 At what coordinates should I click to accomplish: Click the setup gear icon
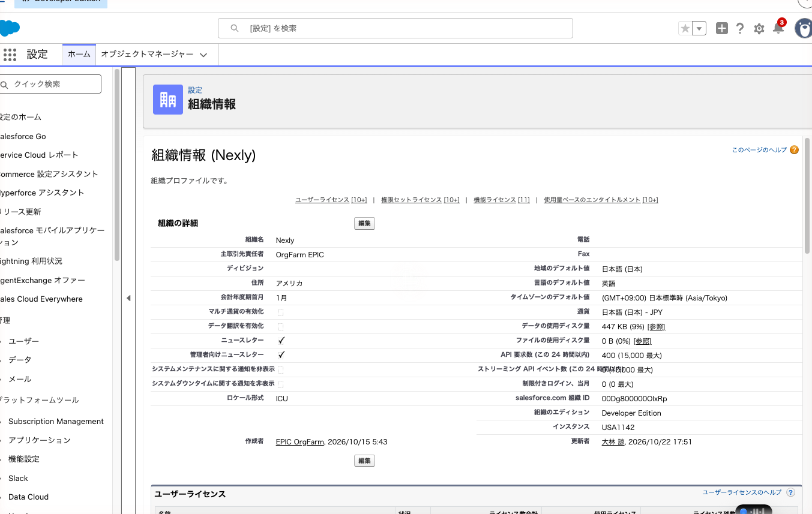click(759, 29)
